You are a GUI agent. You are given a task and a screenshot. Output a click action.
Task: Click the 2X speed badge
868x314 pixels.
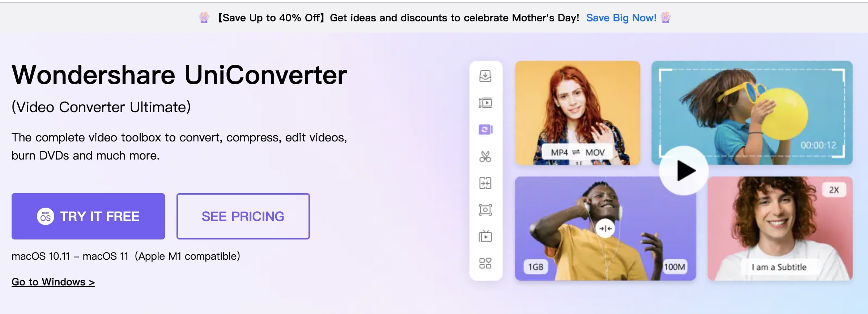[x=834, y=190]
